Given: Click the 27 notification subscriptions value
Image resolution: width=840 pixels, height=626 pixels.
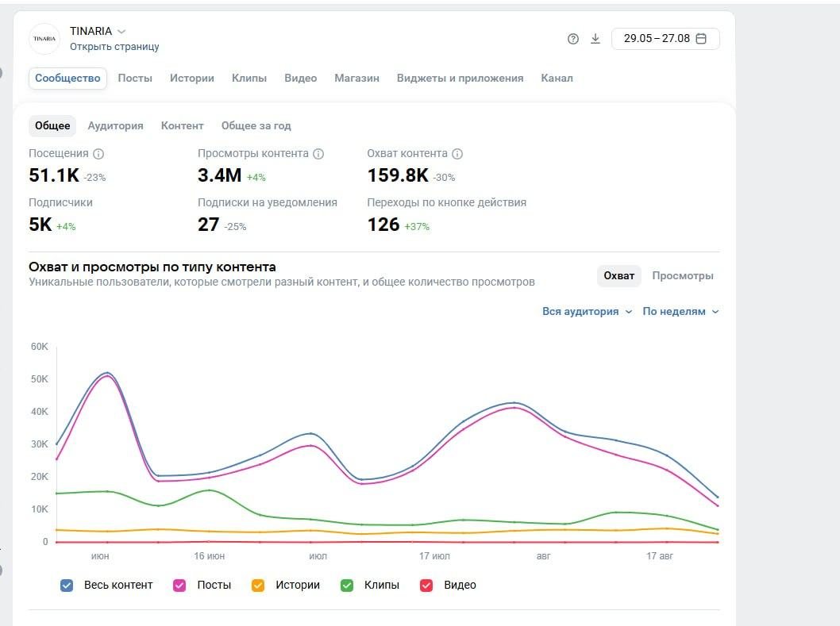Looking at the screenshot, I should click(208, 225).
